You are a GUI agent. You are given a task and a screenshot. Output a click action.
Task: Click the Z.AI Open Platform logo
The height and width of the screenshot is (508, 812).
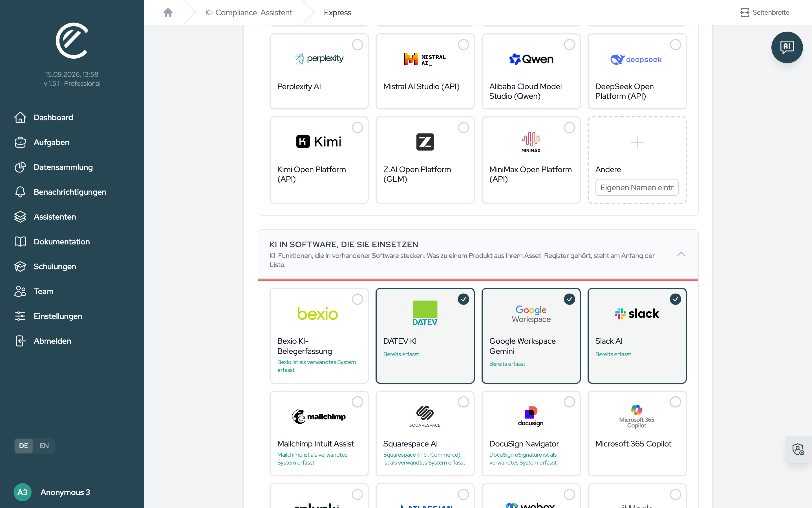(x=425, y=142)
